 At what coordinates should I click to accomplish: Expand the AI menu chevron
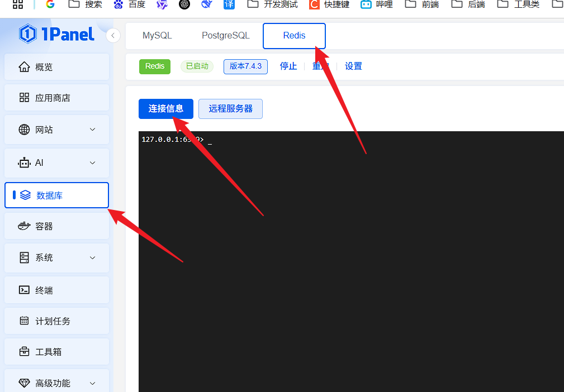pyautogui.click(x=93, y=162)
